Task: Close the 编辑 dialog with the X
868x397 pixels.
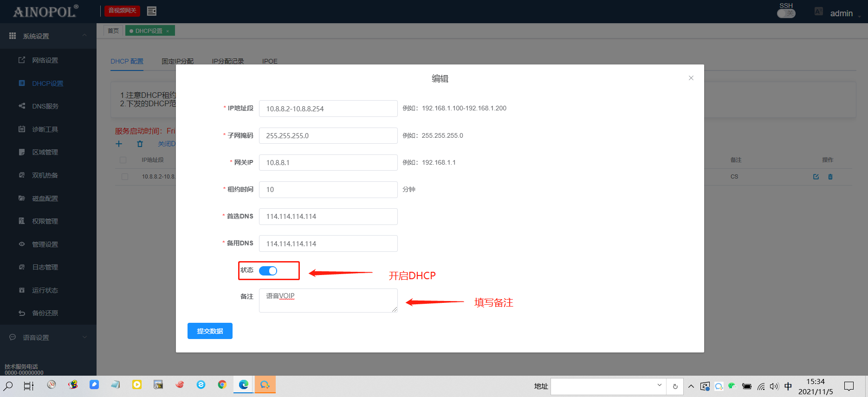Action: click(691, 78)
